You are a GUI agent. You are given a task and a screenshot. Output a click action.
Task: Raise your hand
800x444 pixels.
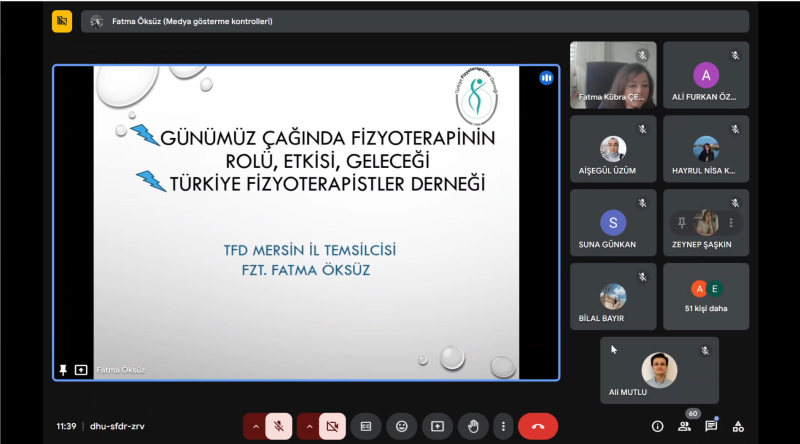click(x=473, y=426)
